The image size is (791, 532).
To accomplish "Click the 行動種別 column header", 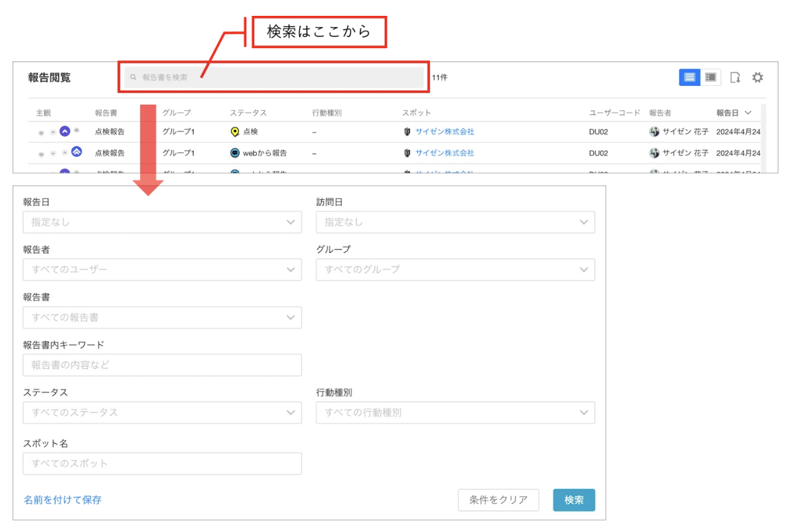I will pos(327,113).
